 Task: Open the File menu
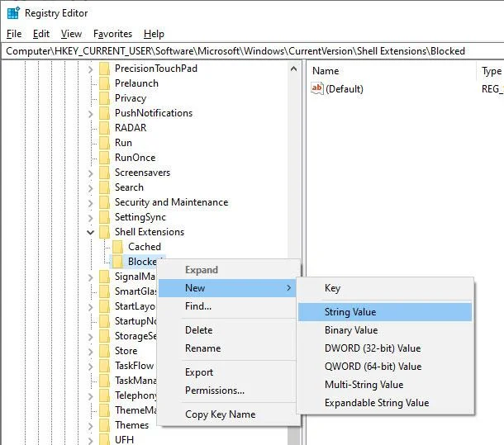(14, 34)
